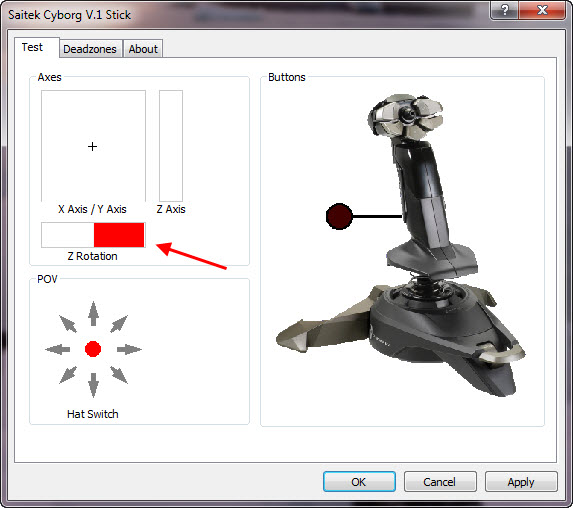This screenshot has height=508, width=573.
Task: Click the red center dot of the hat switch
Action: [x=93, y=349]
